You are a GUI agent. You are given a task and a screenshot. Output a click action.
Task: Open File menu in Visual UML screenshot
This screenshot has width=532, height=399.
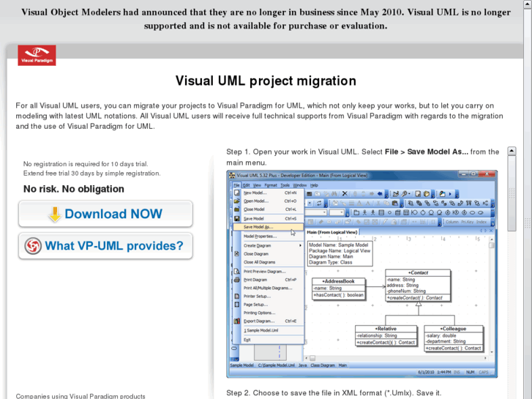236,185
